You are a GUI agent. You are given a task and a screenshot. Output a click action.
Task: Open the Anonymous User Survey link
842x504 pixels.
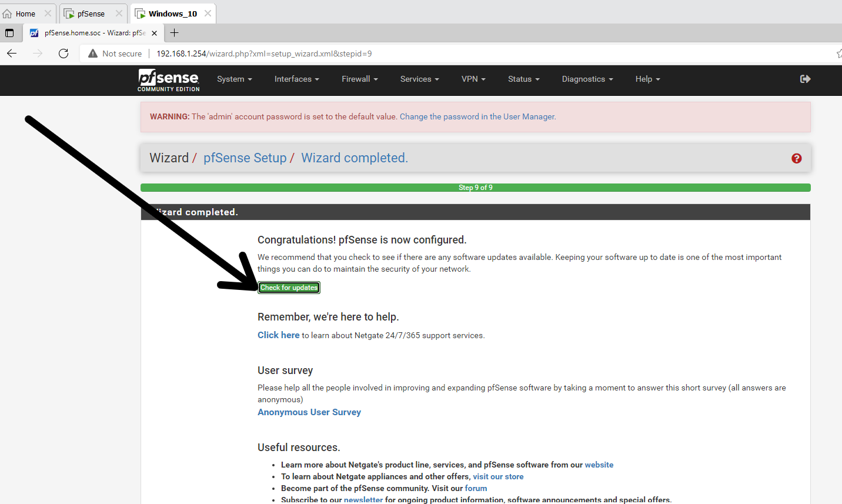[309, 412]
